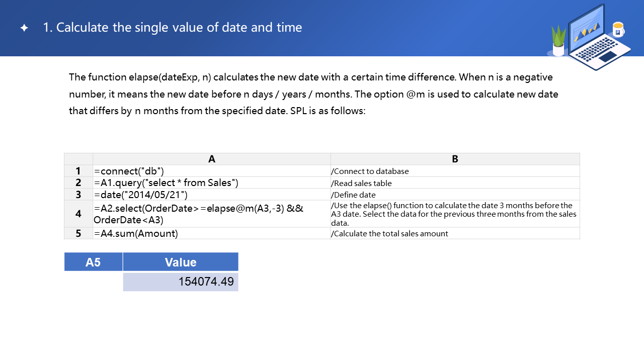Click the 154074.49 result value cell
The image size is (644, 362).
[181, 282]
